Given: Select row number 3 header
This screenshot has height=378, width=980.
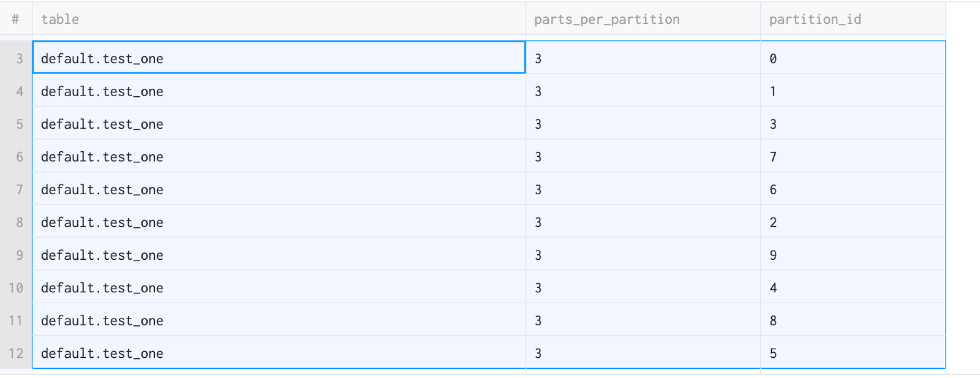Looking at the screenshot, I should 17,59.
